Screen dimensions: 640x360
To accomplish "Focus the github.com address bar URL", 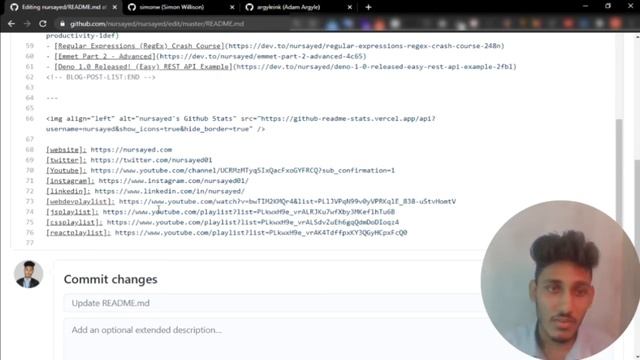I will [157, 24].
